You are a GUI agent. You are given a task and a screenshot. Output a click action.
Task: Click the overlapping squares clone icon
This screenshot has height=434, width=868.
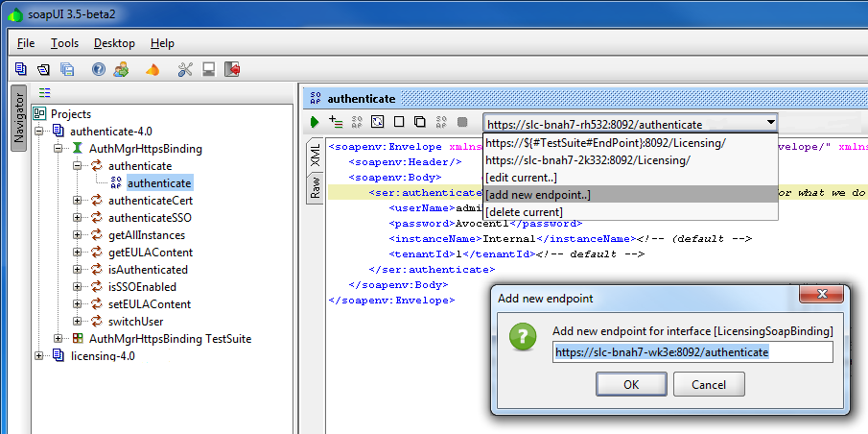[420, 121]
